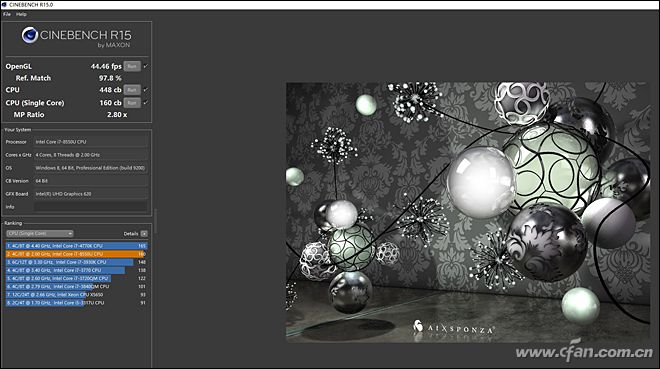
Task: Run the CPU benchmark
Action: pyautogui.click(x=132, y=90)
